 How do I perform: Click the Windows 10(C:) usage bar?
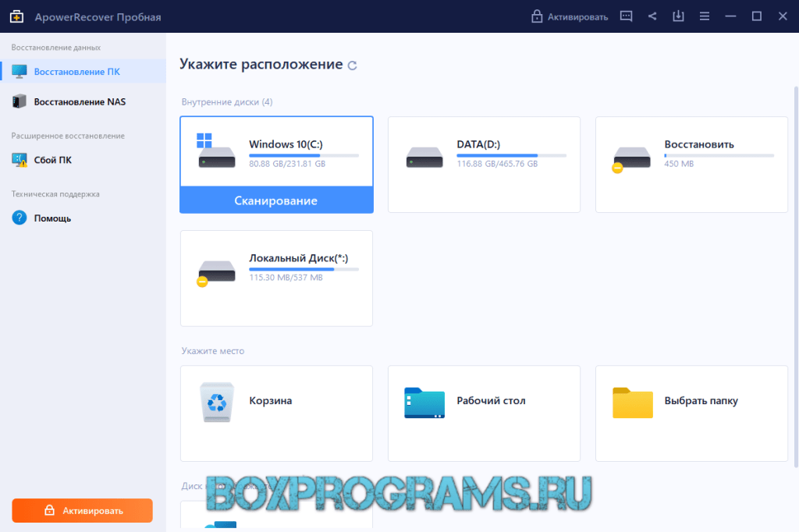click(304, 156)
